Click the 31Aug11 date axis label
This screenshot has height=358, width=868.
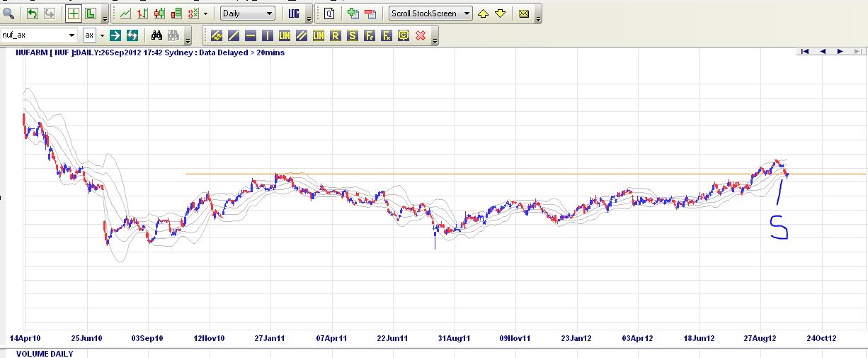click(x=454, y=338)
